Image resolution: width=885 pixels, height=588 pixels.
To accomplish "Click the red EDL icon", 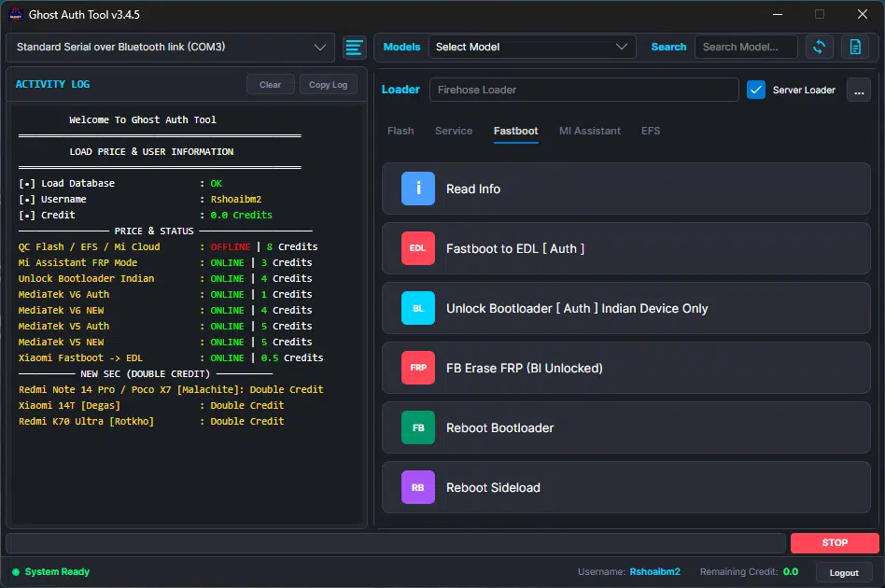I will [417, 248].
